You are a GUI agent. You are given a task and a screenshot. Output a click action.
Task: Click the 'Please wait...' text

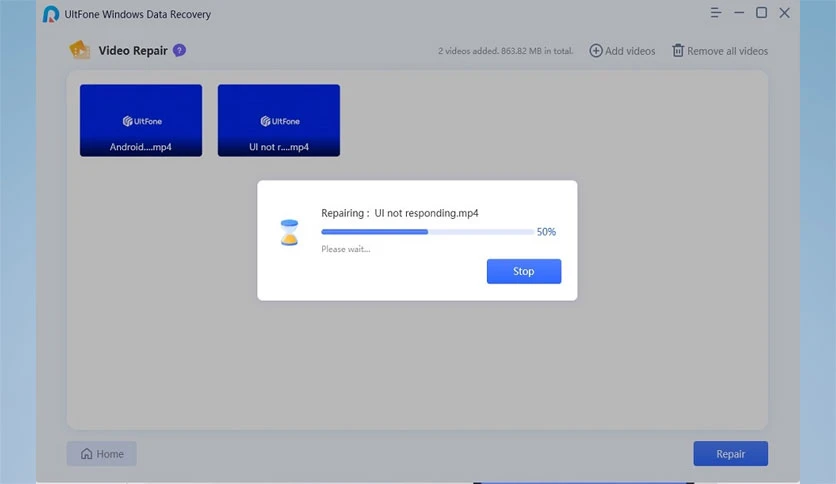(x=345, y=249)
